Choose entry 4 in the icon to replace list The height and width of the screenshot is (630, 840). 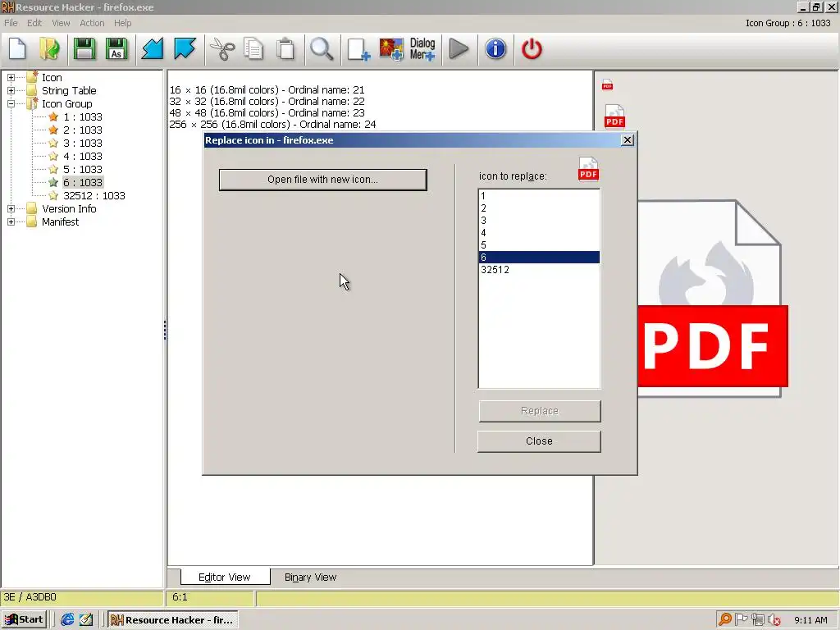click(539, 233)
